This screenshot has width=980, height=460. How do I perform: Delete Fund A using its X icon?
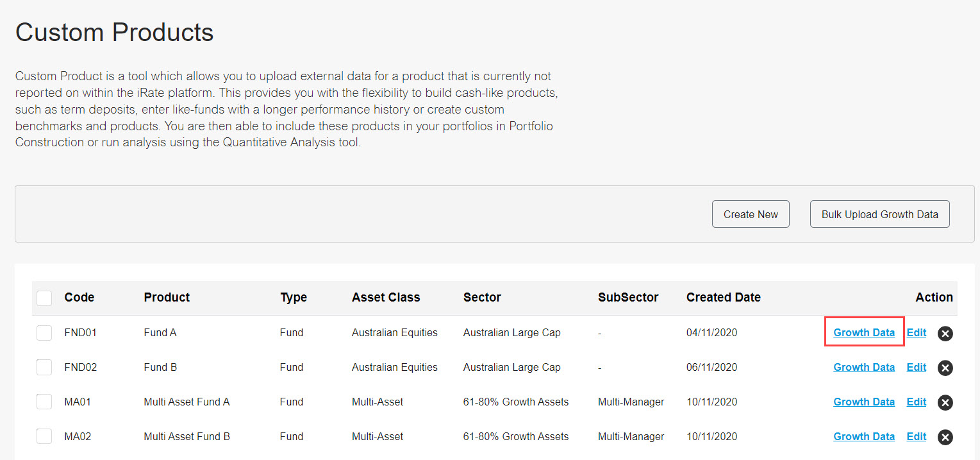pyautogui.click(x=945, y=333)
